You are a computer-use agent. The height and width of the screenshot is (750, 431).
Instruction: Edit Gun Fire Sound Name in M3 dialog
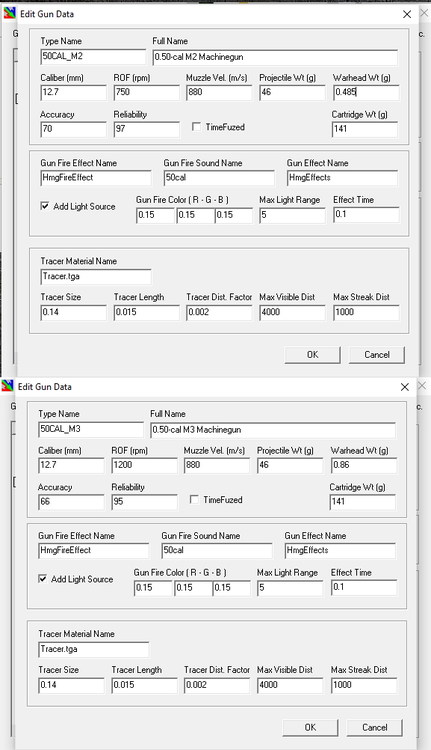(x=217, y=551)
